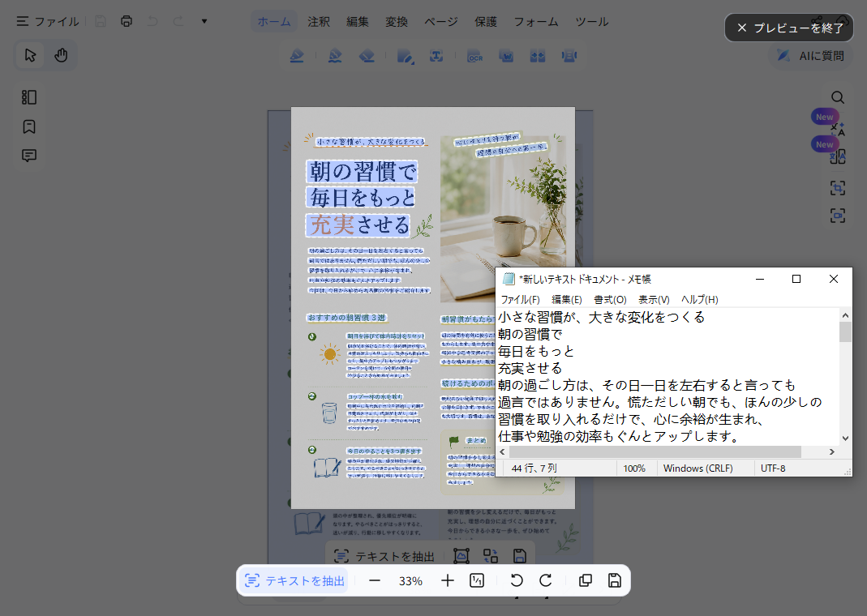867x616 pixels.
Task: Click the Notepad line '毎日をもっと'
Action: click(x=536, y=352)
